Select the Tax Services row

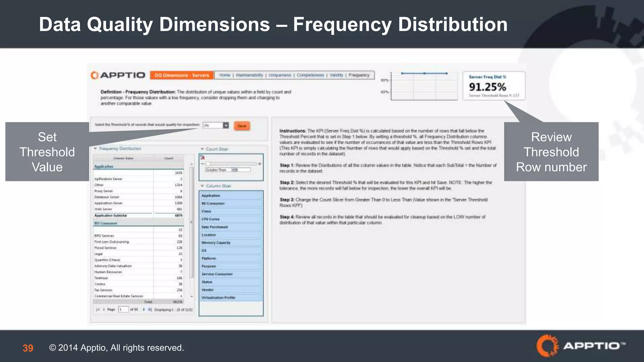(x=138, y=290)
